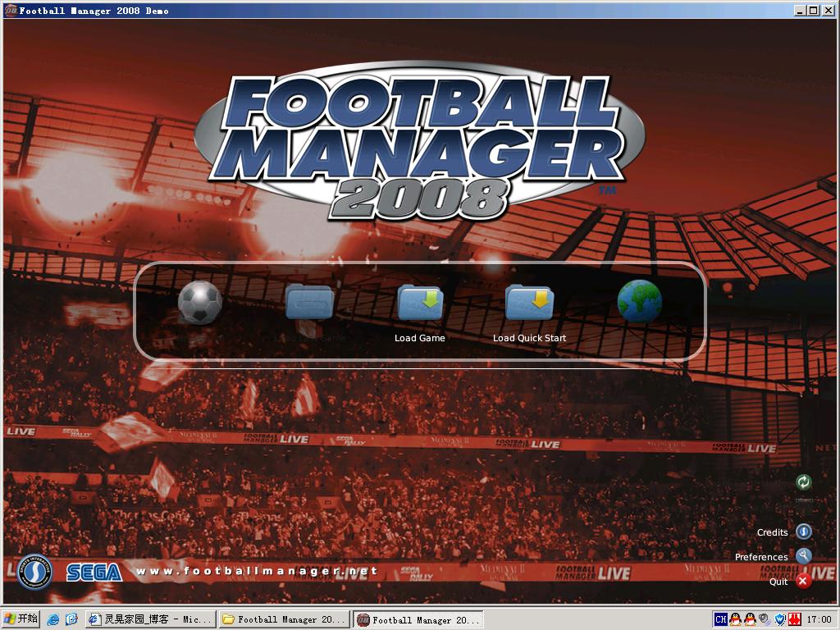
Task: Click the Load Quick Start label
Action: click(x=529, y=338)
